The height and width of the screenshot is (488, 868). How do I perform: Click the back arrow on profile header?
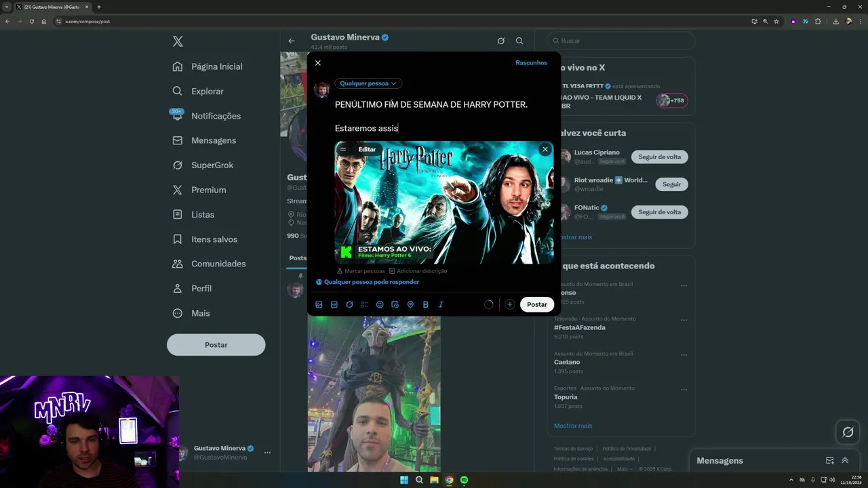(292, 41)
